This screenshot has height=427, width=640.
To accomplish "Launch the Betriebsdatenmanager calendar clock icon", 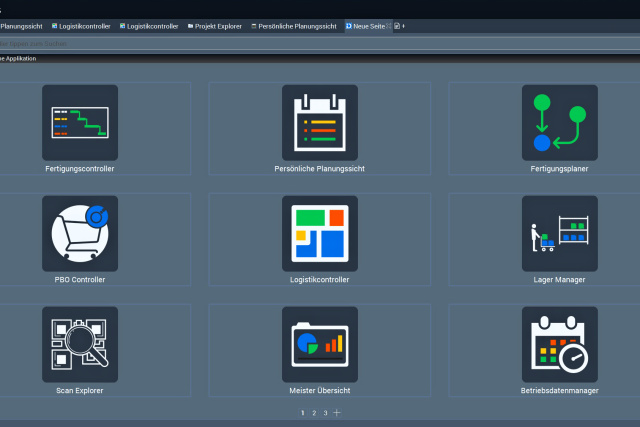I will 559,344.
